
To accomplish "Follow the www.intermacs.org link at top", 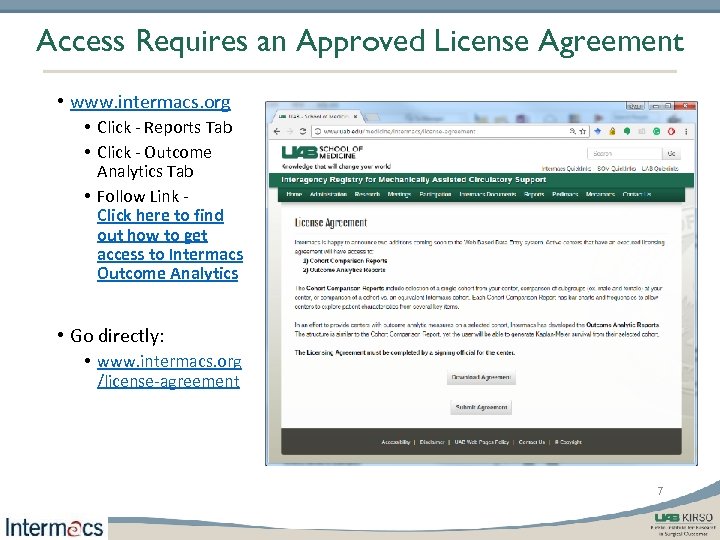I will pos(150,102).
